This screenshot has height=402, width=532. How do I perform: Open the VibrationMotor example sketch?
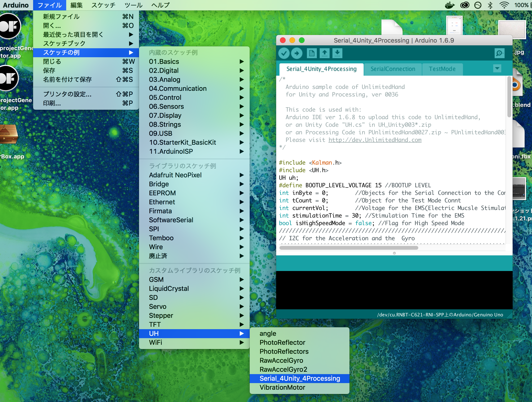[x=299, y=387]
